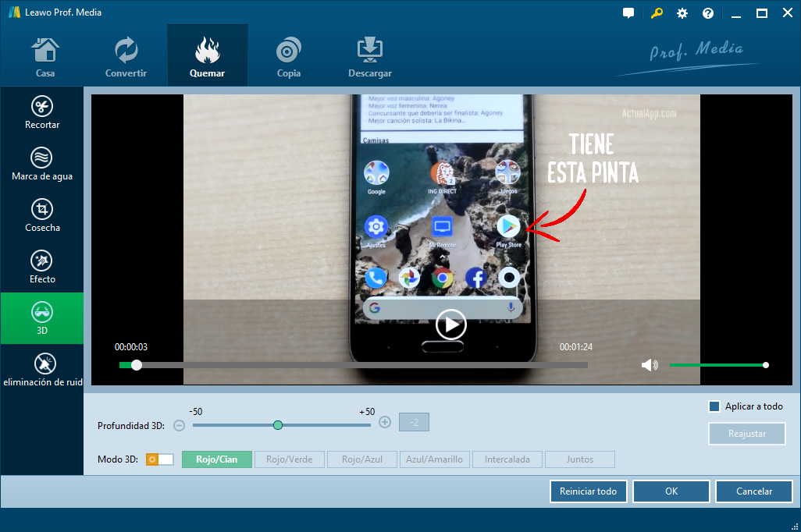801x532 pixels.
Task: Open the Marca de agua watermark tool
Action: point(42,164)
